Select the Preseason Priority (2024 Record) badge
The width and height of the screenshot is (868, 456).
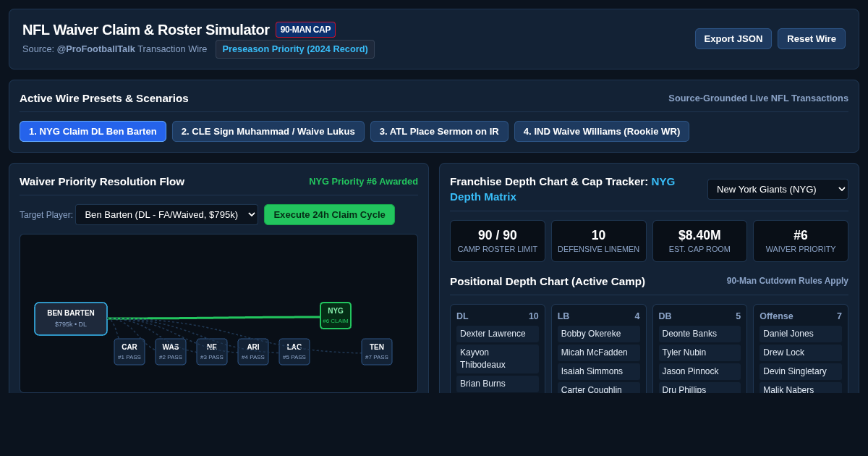(x=295, y=49)
